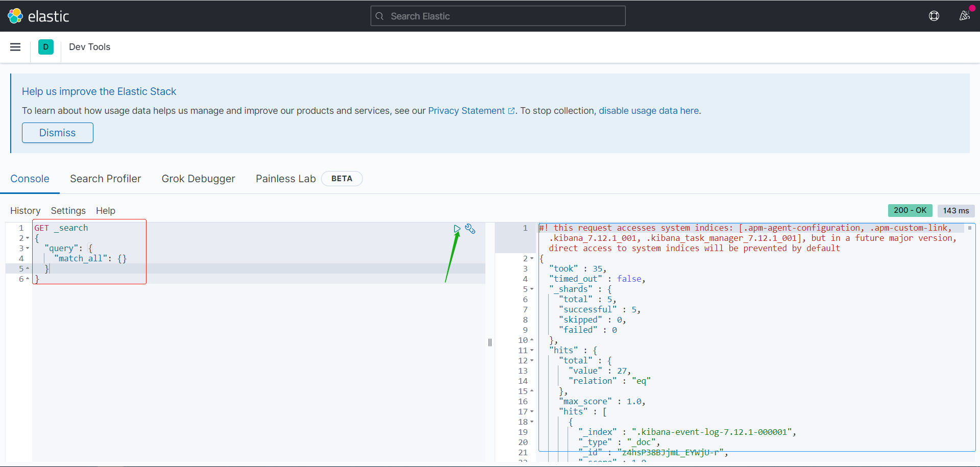Click the "timed_out" : false response line
This screenshot has height=467, width=980.
click(x=597, y=279)
